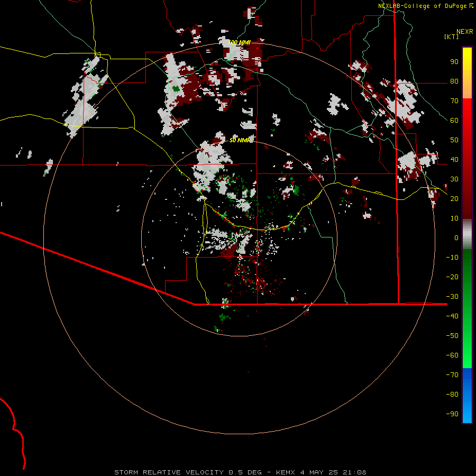Click the positive 80 velocity scale label
The height and width of the screenshot is (476, 476).
[454, 81]
